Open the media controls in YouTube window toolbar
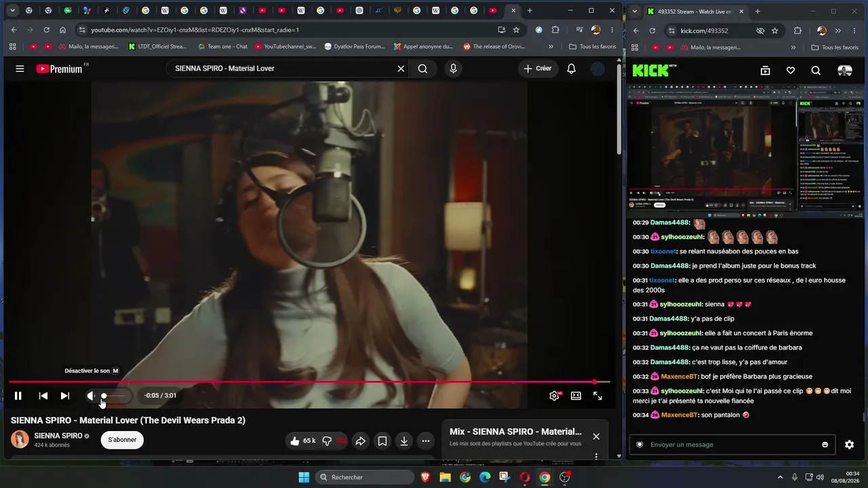 point(579,30)
